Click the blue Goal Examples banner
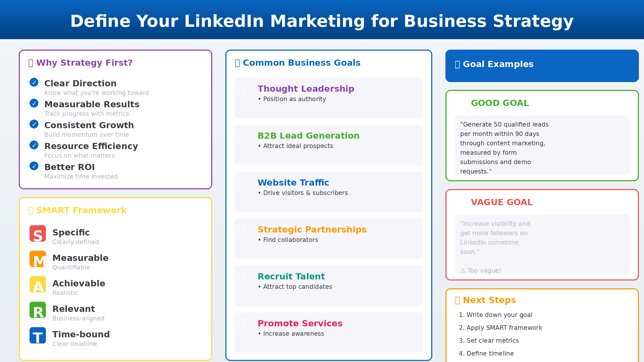The height and width of the screenshot is (362, 644). (542, 66)
